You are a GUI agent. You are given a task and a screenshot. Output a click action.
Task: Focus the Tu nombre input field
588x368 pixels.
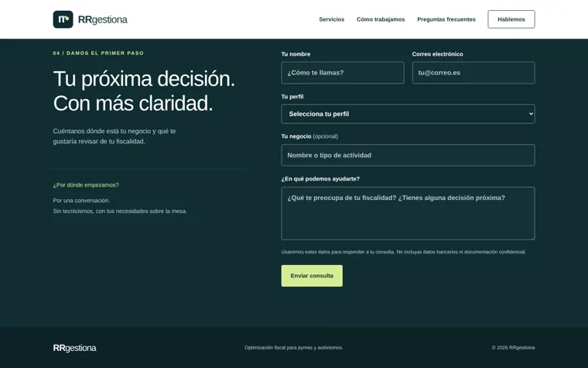pos(343,73)
